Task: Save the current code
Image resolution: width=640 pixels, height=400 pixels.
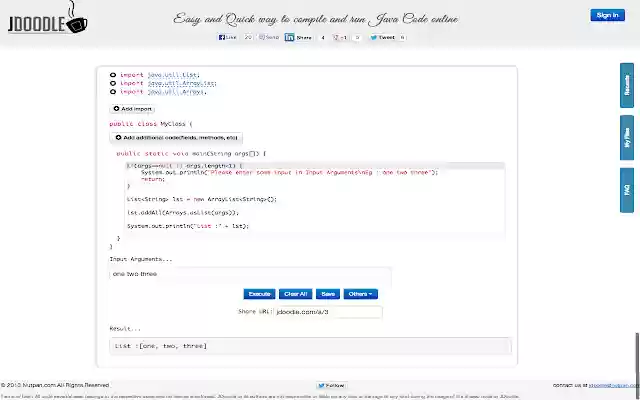Action: click(328, 294)
